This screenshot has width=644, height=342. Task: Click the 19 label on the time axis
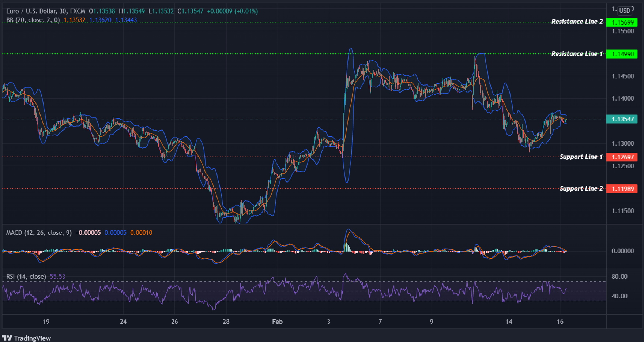click(45, 322)
